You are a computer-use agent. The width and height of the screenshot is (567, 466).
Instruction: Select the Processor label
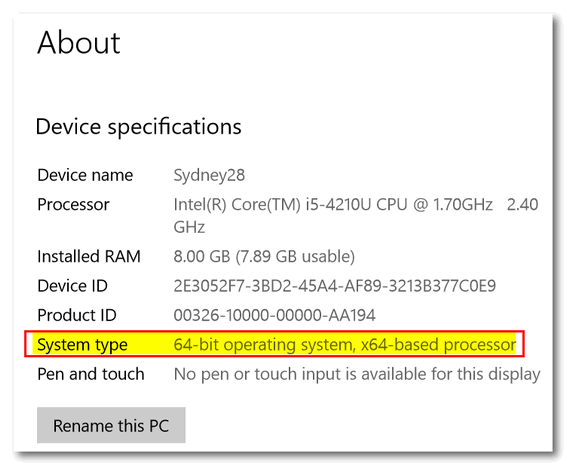(73, 205)
